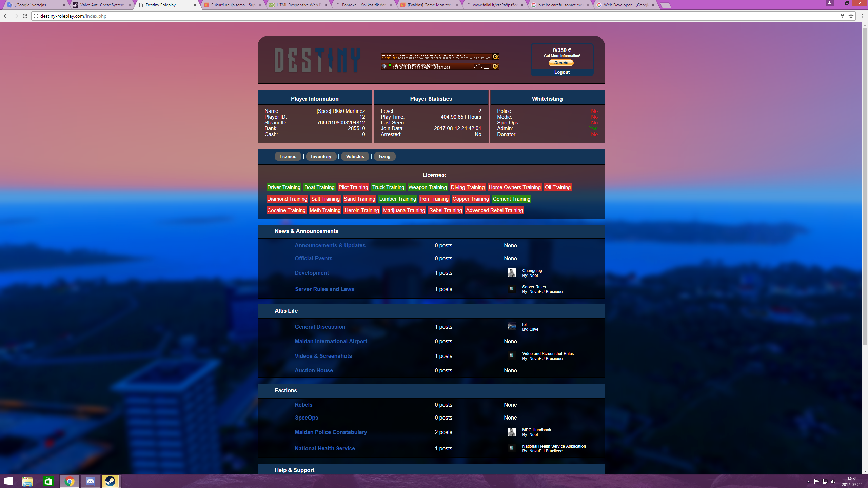Open the General Discussion forum
Image resolution: width=868 pixels, height=488 pixels.
point(320,327)
